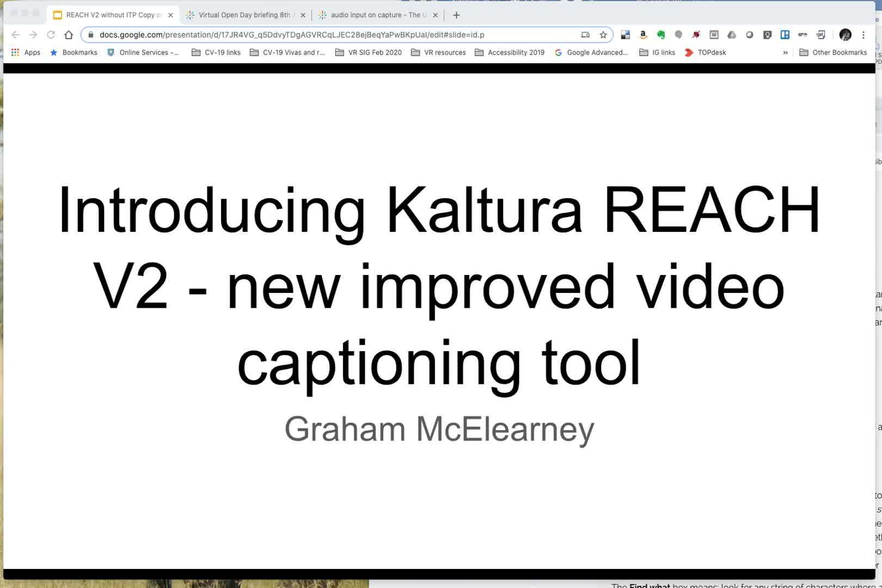Switch to Virtual Open Day briefing tab
Viewport: 882px width, 588px height.
244,15
